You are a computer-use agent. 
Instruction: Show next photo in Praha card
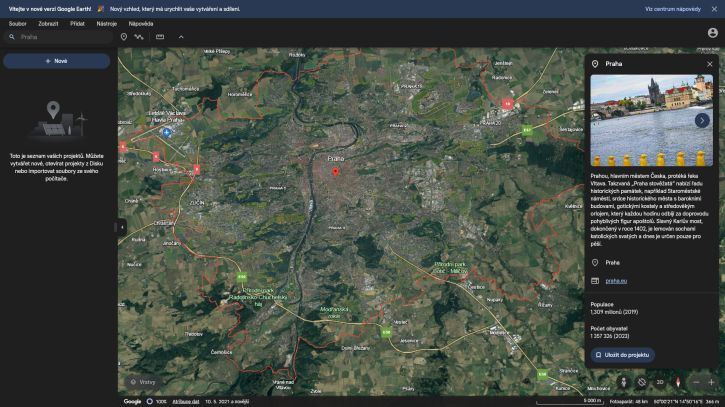coord(702,120)
